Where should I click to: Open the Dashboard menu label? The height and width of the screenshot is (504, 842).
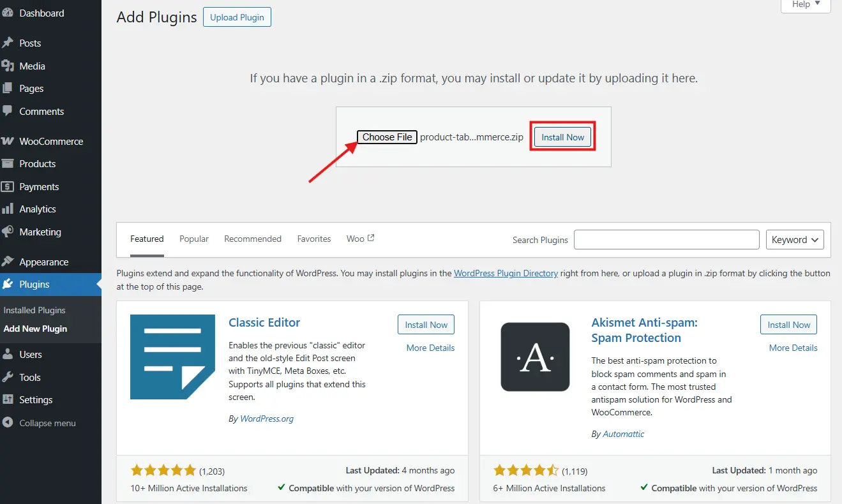tap(41, 13)
